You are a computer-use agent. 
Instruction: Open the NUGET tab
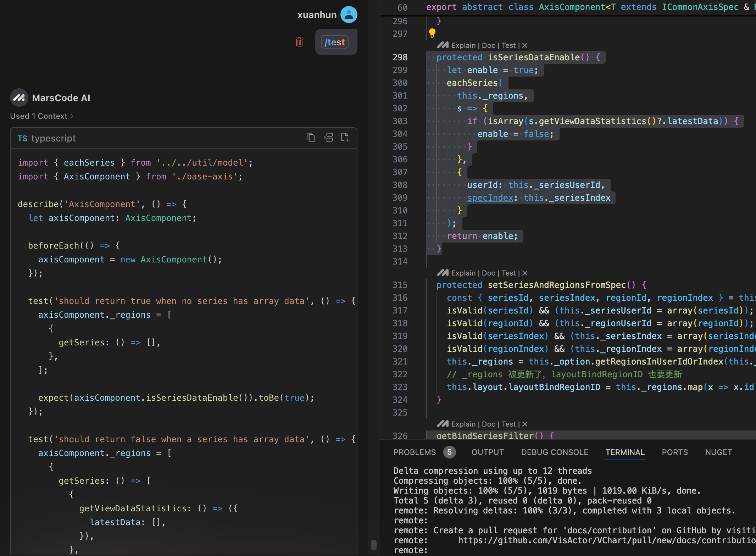(x=718, y=452)
